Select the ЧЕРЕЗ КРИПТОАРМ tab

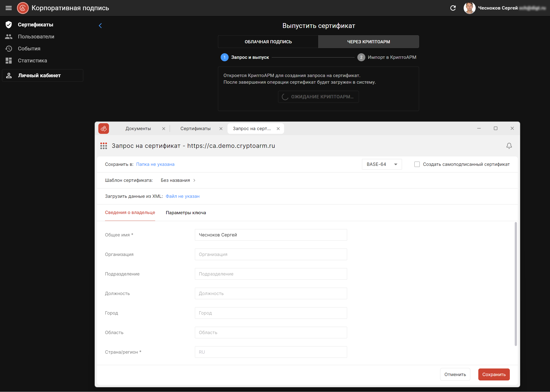point(368,42)
